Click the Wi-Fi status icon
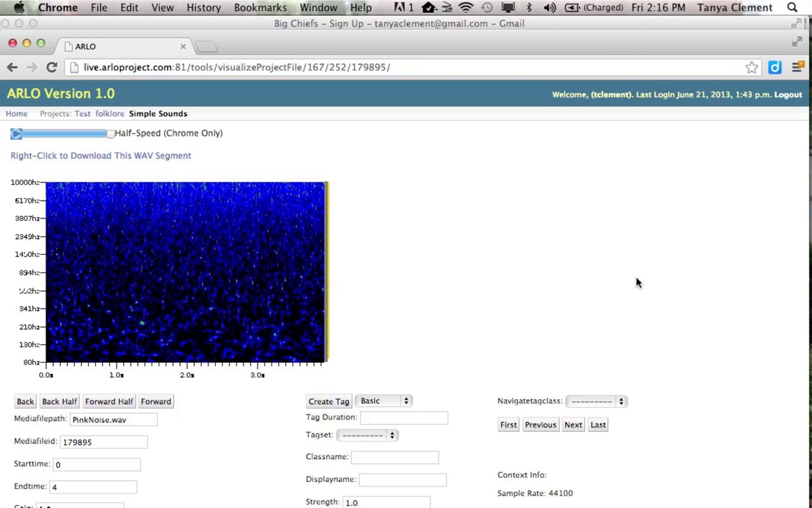This screenshot has height=508, width=812. [466, 7]
